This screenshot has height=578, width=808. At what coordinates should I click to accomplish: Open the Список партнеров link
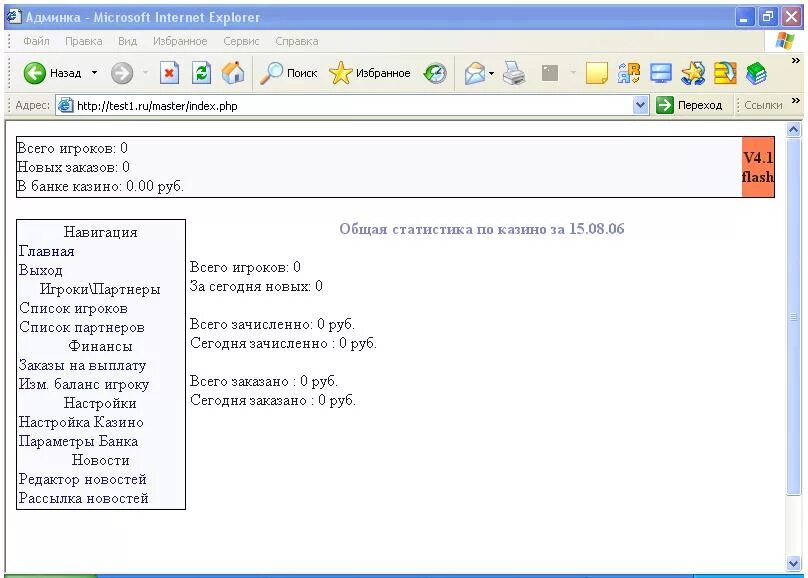(x=81, y=328)
